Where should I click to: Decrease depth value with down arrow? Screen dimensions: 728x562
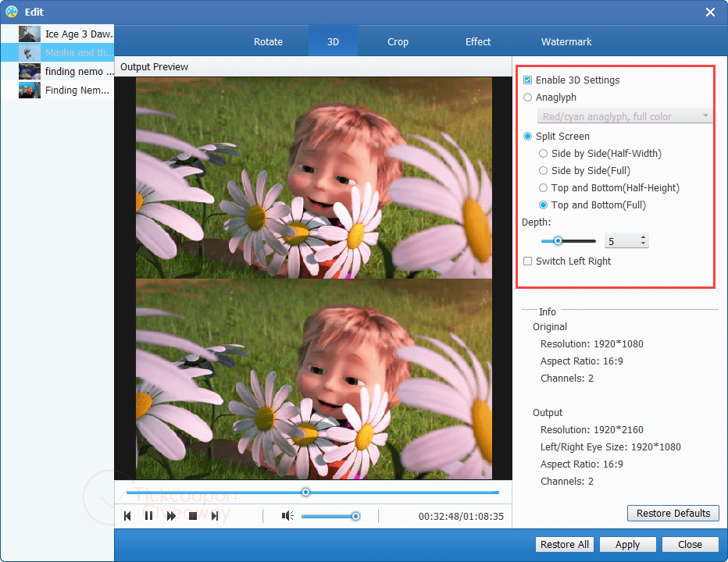pyautogui.click(x=643, y=244)
